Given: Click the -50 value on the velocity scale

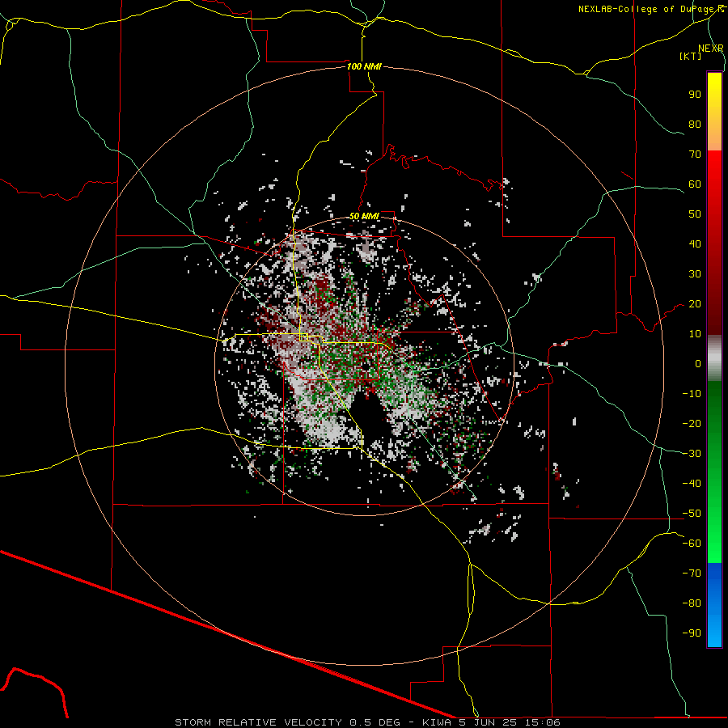Looking at the screenshot, I should click(x=692, y=514).
